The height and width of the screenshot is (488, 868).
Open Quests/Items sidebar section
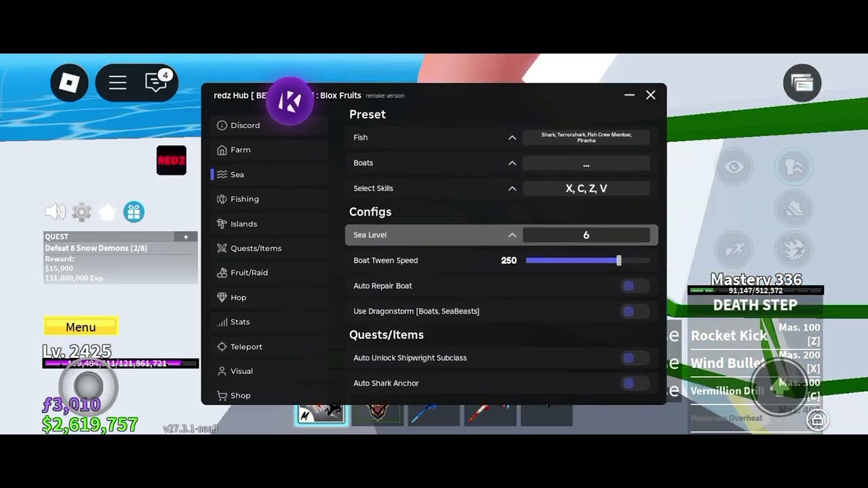269,248
